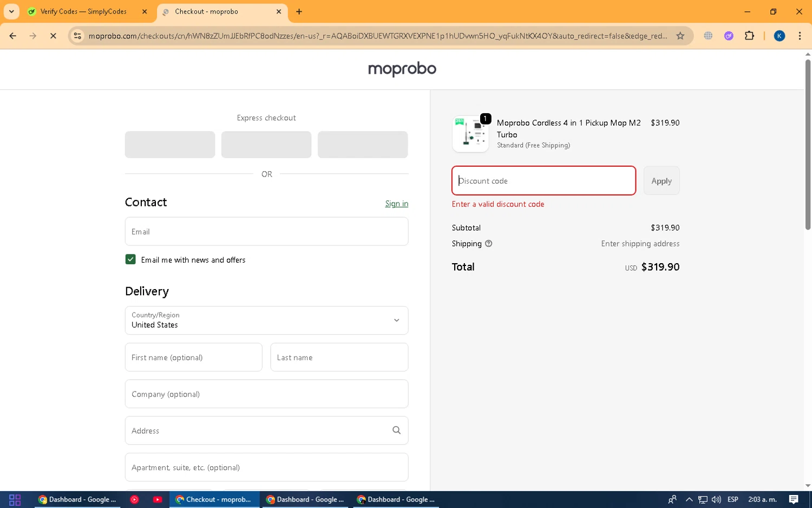This screenshot has width=812, height=508.
Task: Open the notification center icon
Action: pos(794,499)
